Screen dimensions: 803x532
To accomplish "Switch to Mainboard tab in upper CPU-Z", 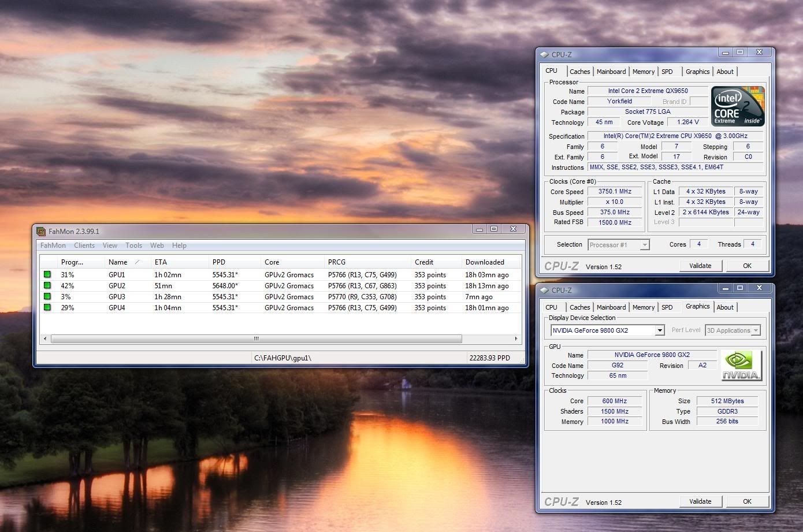I will (611, 72).
